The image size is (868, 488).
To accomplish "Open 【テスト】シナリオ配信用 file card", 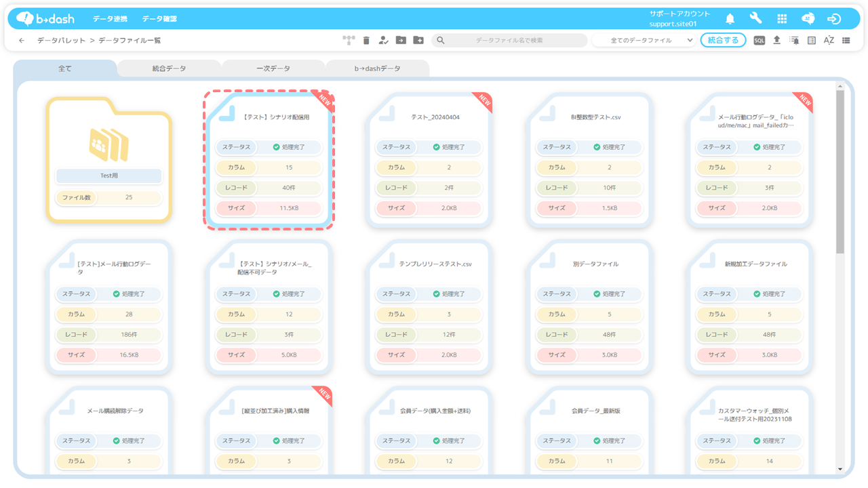I will click(x=269, y=160).
